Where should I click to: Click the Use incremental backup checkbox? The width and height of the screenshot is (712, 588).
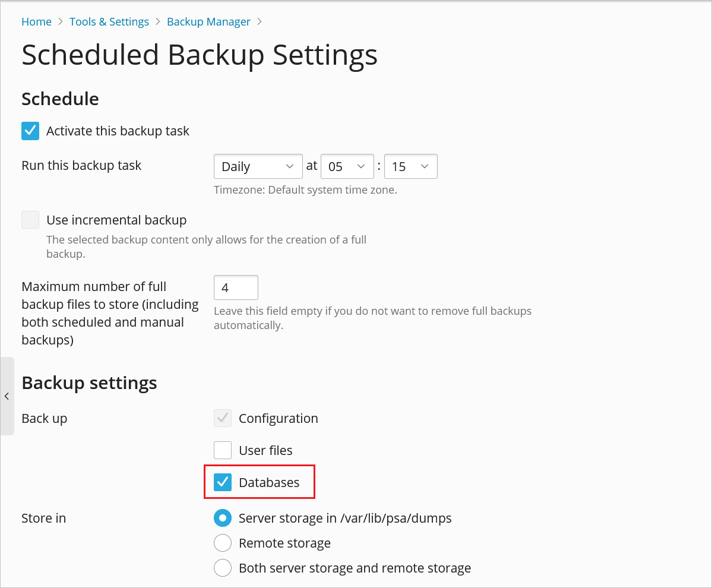coord(30,220)
